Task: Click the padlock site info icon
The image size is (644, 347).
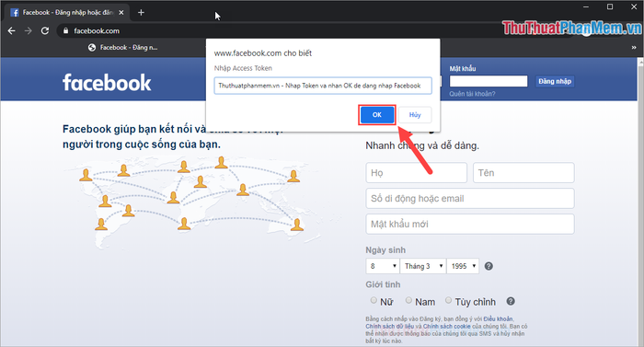Action: click(x=65, y=31)
